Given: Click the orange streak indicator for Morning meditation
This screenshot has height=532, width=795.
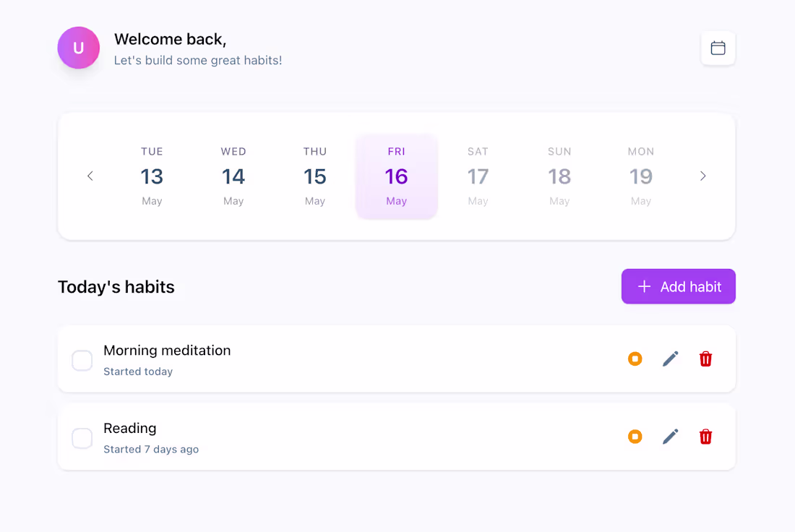Looking at the screenshot, I should pyautogui.click(x=635, y=359).
